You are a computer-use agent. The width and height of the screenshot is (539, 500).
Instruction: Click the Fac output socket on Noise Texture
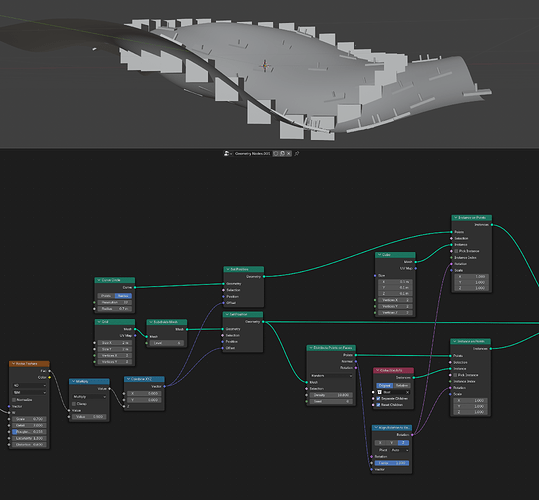tap(50, 371)
